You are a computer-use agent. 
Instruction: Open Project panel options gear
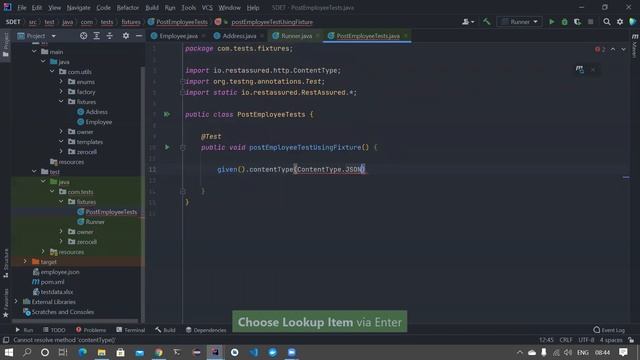tap(126, 36)
